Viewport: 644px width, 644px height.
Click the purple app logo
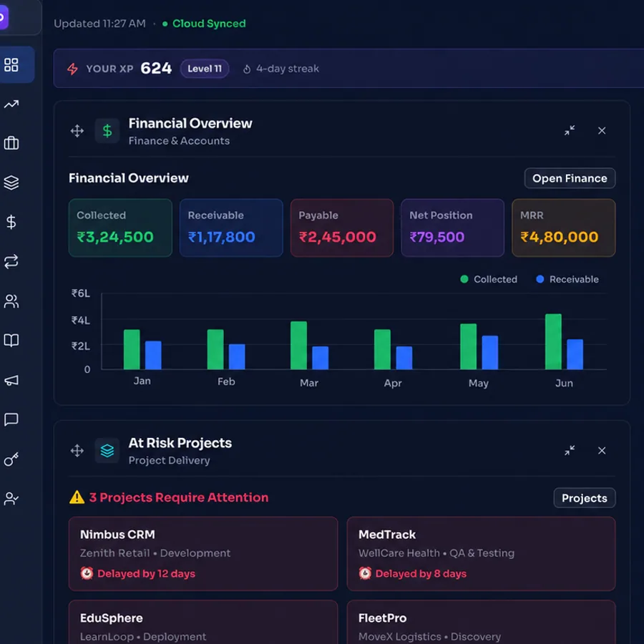(x=4, y=17)
